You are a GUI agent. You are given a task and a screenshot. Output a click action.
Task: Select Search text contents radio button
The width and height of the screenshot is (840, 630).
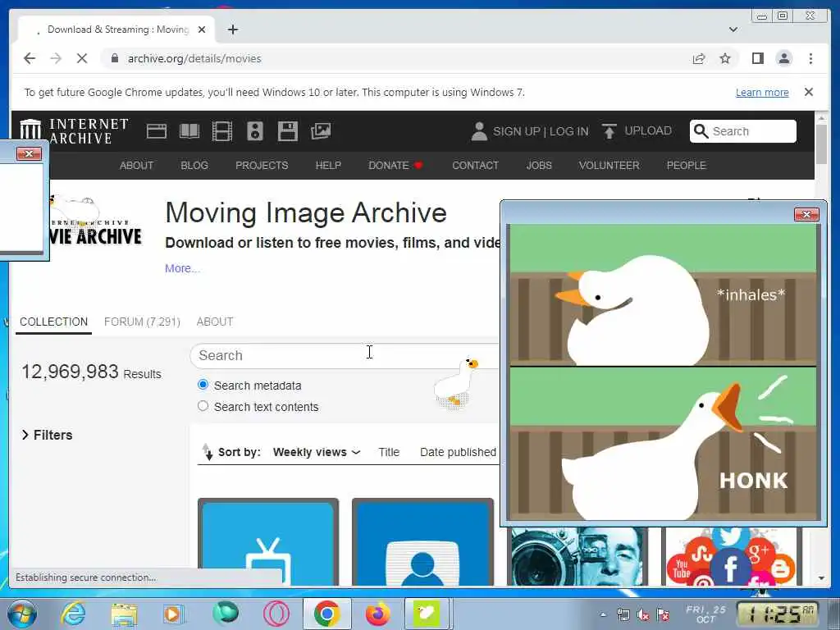point(203,406)
